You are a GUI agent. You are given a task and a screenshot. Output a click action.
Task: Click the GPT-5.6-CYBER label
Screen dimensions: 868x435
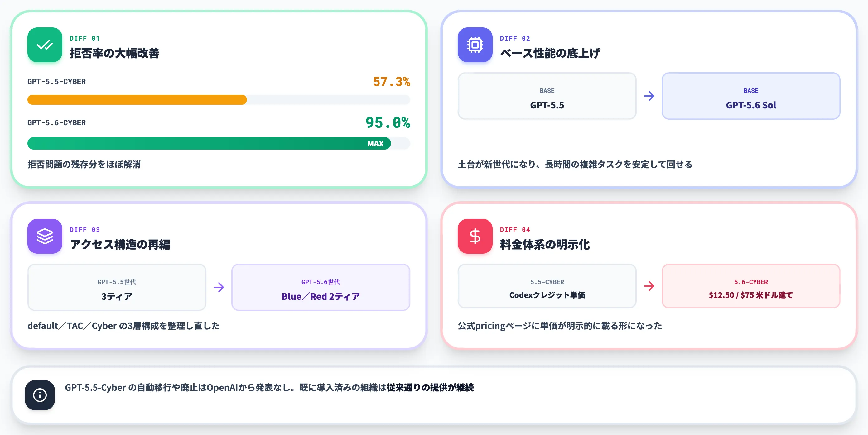pyautogui.click(x=57, y=122)
